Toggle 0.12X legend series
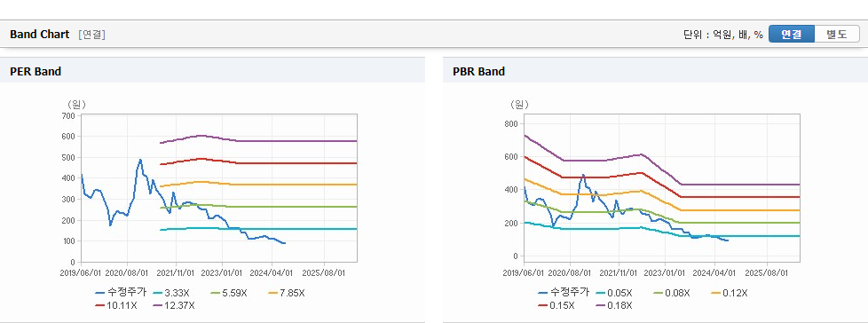Viewport: 868px width, 323px height. 729,293
